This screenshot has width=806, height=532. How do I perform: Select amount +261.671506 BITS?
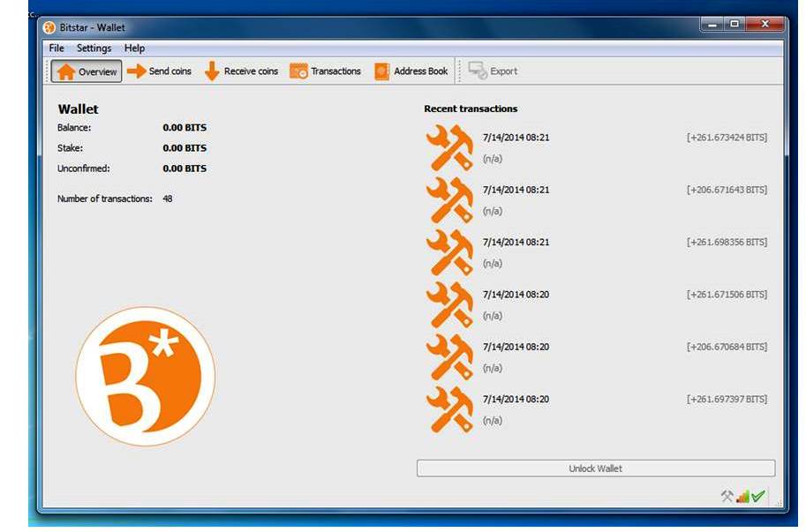[x=727, y=295]
